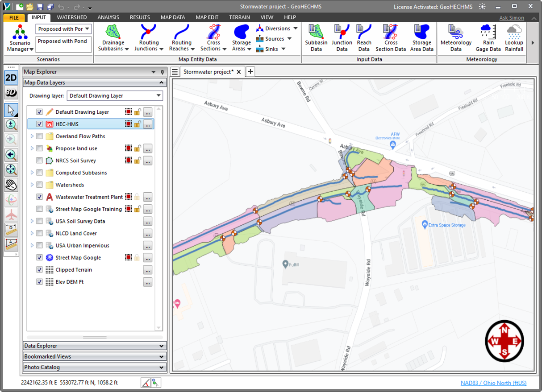Activate the select arrow tool
This screenshot has width=542, height=392.
click(x=11, y=110)
